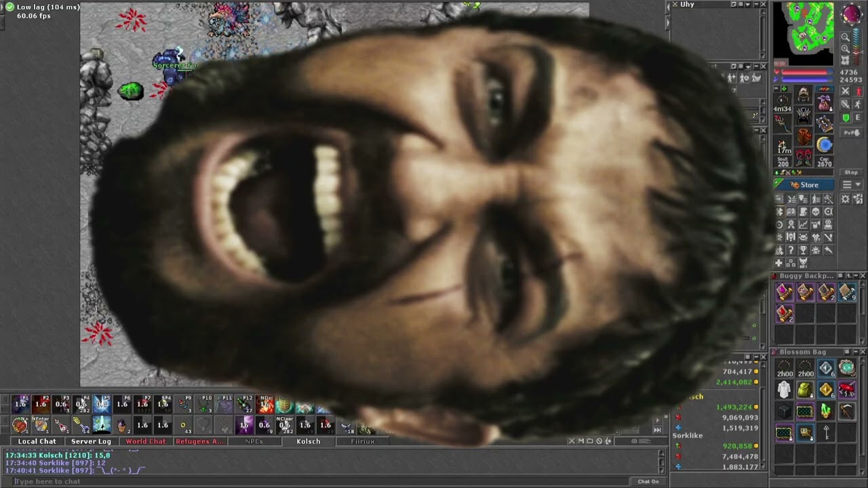This screenshot has width=868, height=488.
Task: Open the options gear icon
Action: point(845,199)
